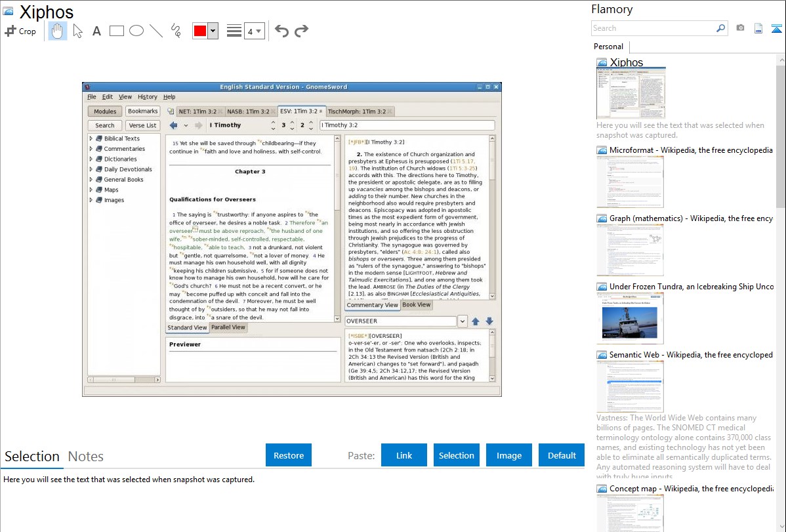
Task: Expand the Maps tree node
Action: [x=91, y=190]
